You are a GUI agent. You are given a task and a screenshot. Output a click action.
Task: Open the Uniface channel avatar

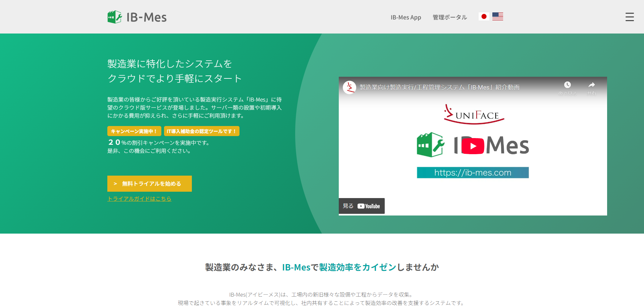350,87
